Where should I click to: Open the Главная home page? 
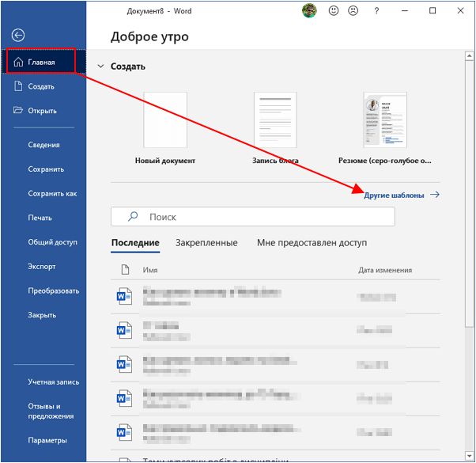[43, 62]
